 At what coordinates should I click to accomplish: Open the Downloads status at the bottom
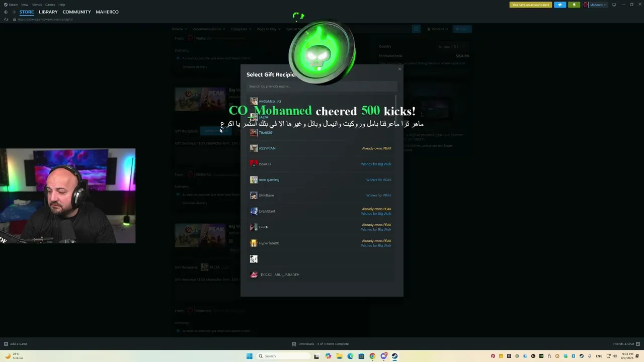[320, 344]
